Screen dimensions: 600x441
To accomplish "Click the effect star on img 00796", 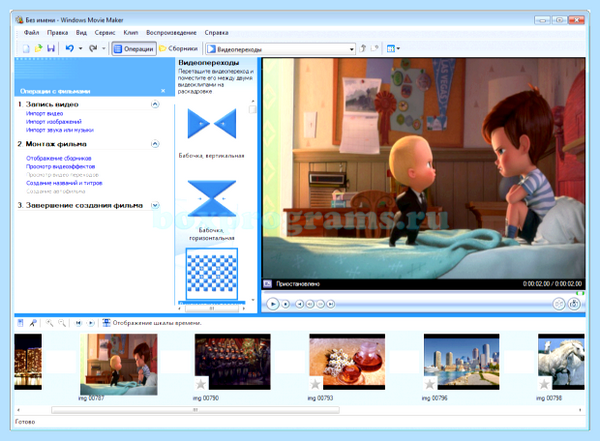I will click(x=429, y=384).
